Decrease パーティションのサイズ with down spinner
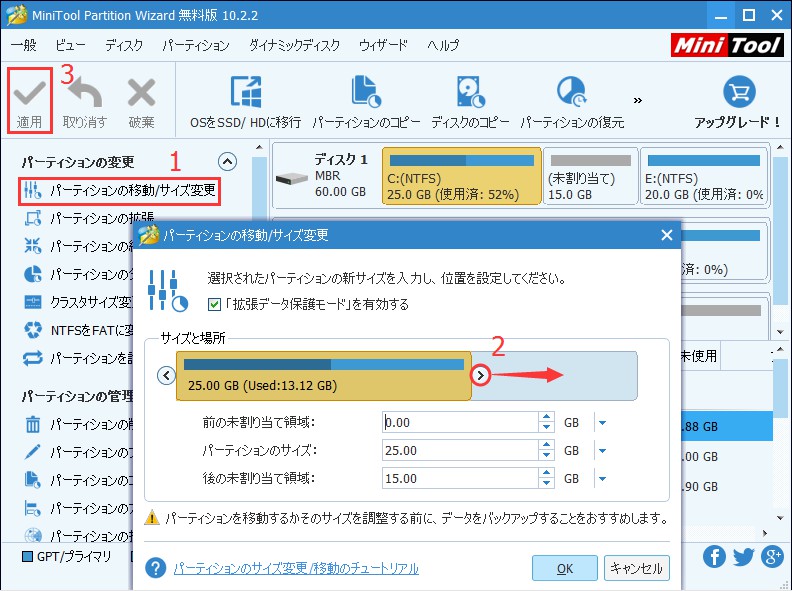This screenshot has height=591, width=792. pyautogui.click(x=546, y=455)
